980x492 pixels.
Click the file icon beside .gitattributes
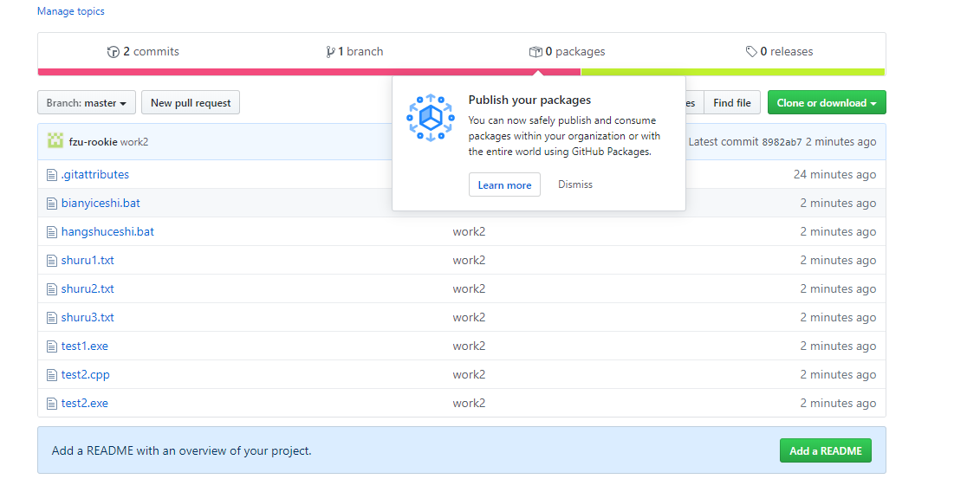(x=51, y=175)
